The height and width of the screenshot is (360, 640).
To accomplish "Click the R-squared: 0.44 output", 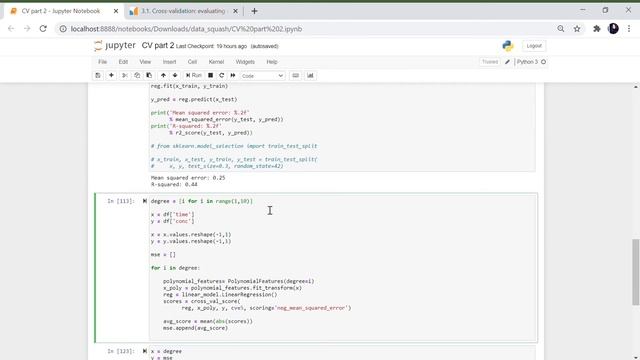I will 174,184.
